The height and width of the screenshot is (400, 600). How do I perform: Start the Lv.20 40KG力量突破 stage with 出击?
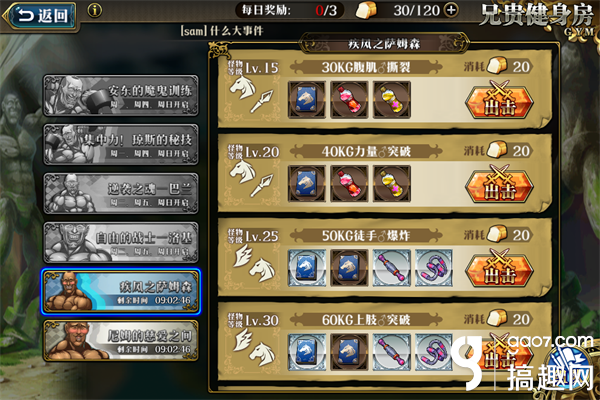click(x=499, y=184)
